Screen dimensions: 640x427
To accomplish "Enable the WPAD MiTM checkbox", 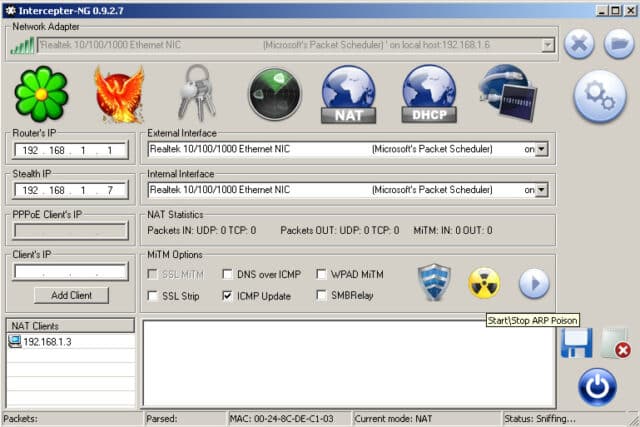I will click(321, 274).
